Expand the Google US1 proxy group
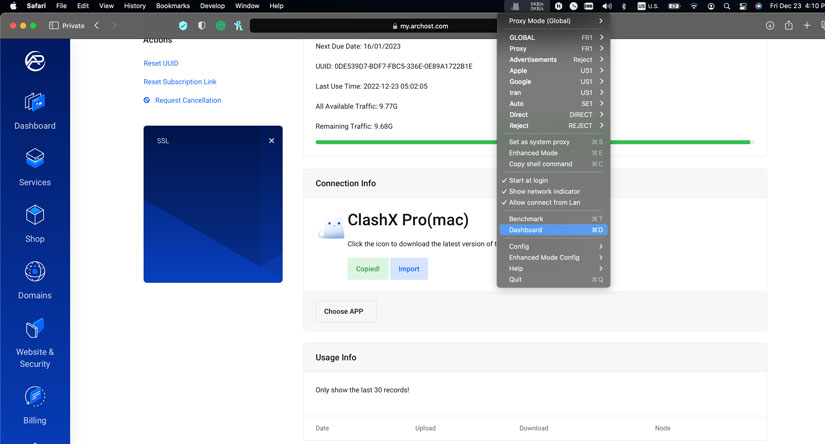The width and height of the screenshot is (825, 444). [554, 82]
